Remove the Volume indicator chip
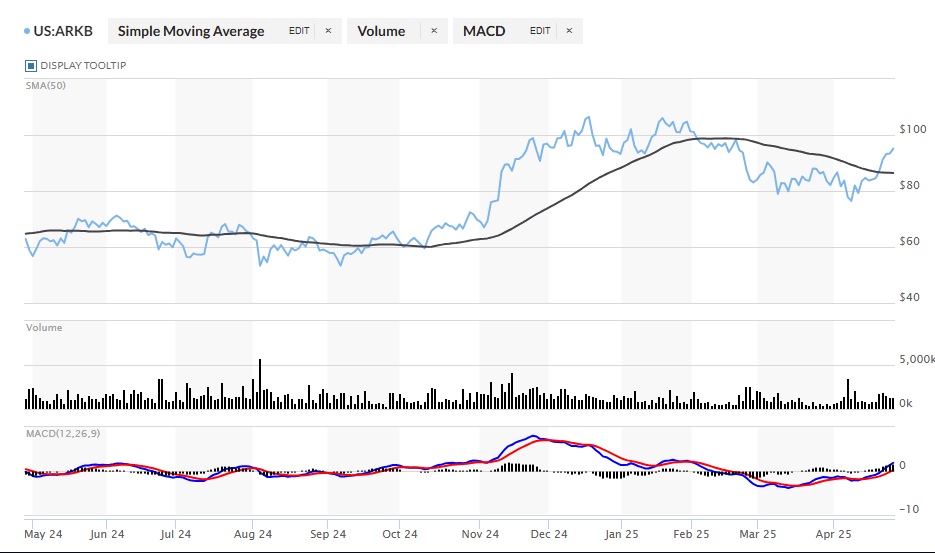This screenshot has height=553, width=935. (x=433, y=31)
